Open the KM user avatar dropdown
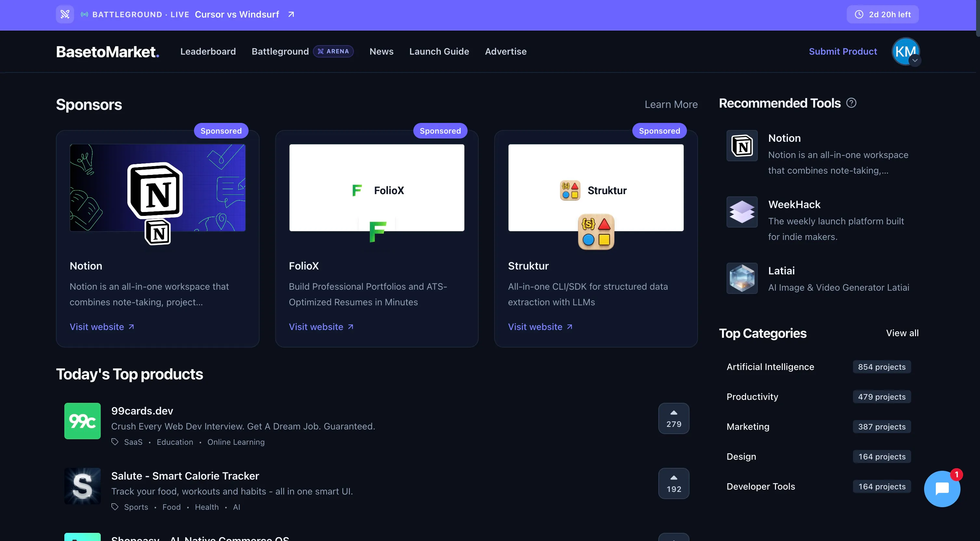Viewport: 980px width, 541px height. (906, 51)
